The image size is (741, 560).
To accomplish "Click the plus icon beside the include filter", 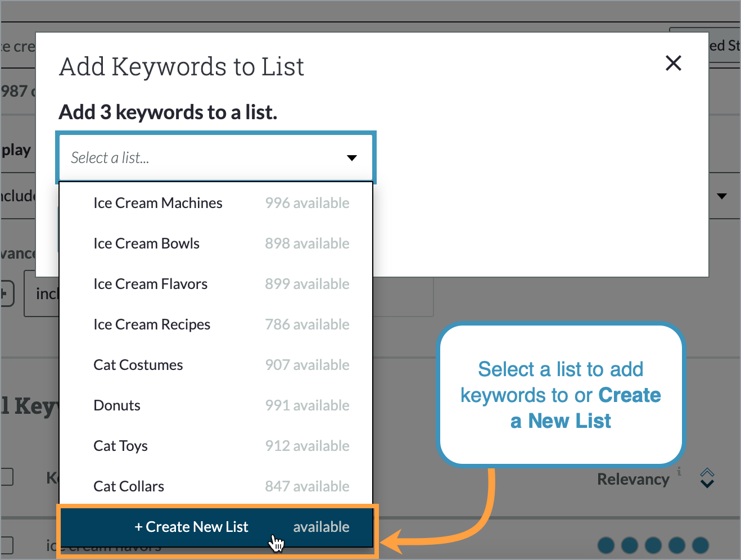I will (x=4, y=293).
